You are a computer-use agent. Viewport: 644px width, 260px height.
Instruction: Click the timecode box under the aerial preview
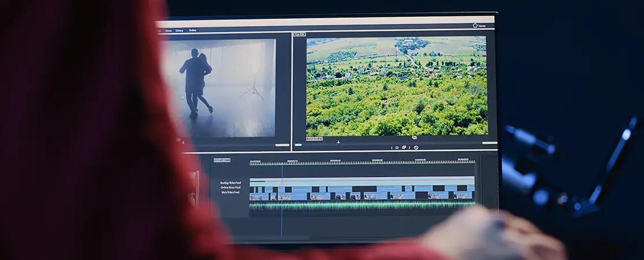(314, 139)
